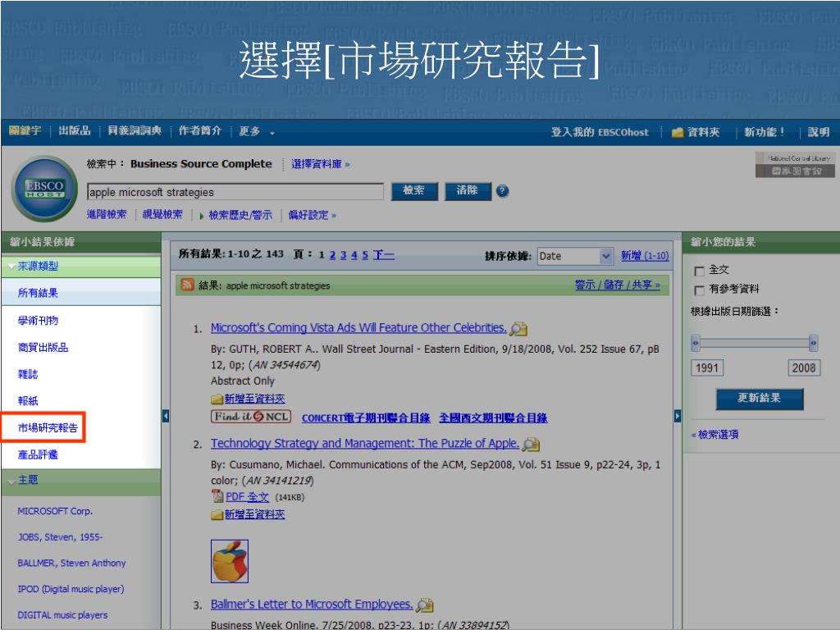The height and width of the screenshot is (630, 840).
Task: Click the 清除 clear button
Action: click(x=468, y=191)
